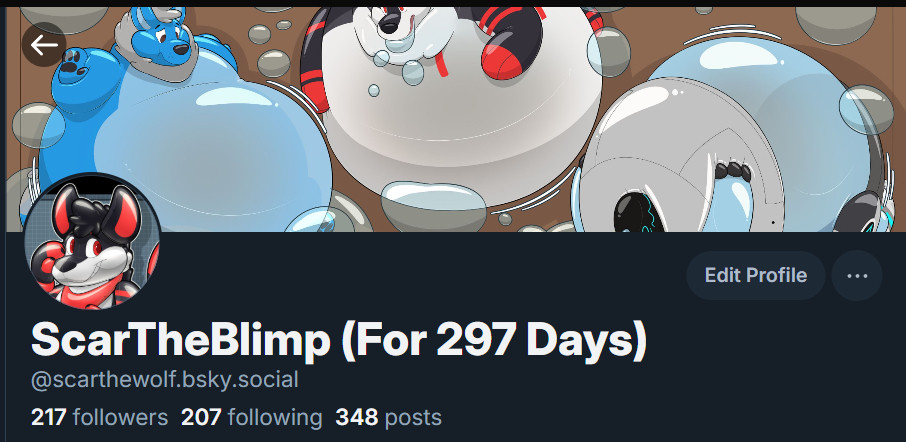Select the @scarthewolf.bsky.social handle text
The image size is (906, 442).
(165, 380)
